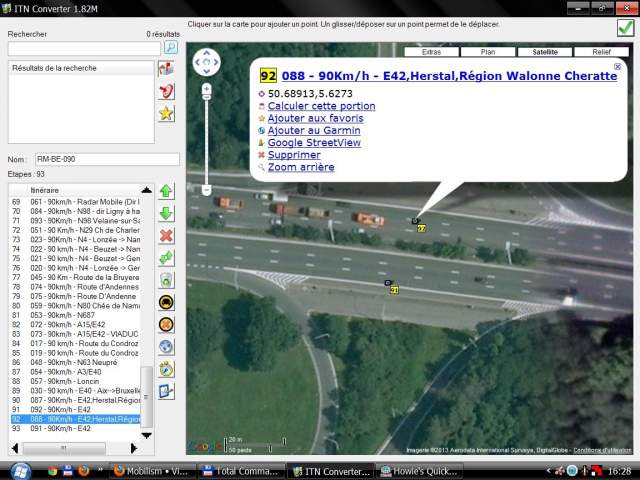Close the map info bubble
Viewport: 640px width, 480px height.
coord(617,67)
